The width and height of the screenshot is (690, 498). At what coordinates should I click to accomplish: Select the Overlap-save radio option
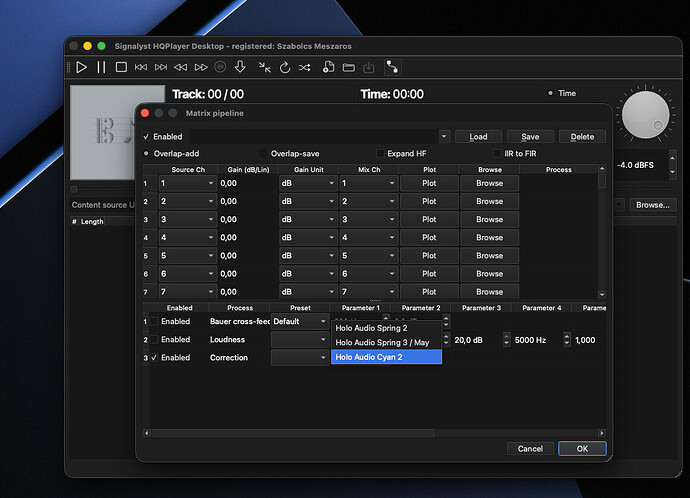click(x=265, y=153)
